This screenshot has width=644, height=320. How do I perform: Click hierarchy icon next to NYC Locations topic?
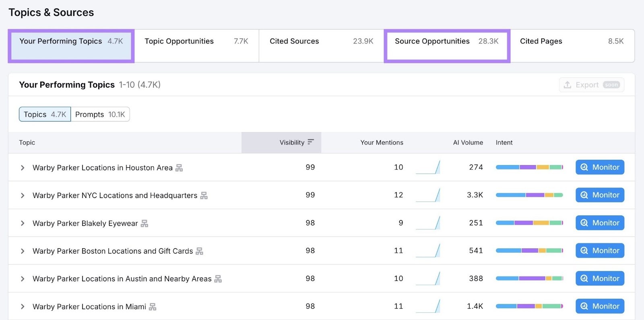pyautogui.click(x=204, y=196)
